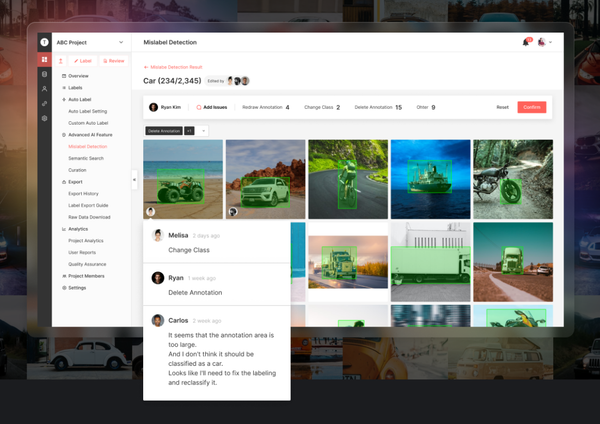
Task: Filter by Delete Annotation 15
Action: [x=378, y=108]
